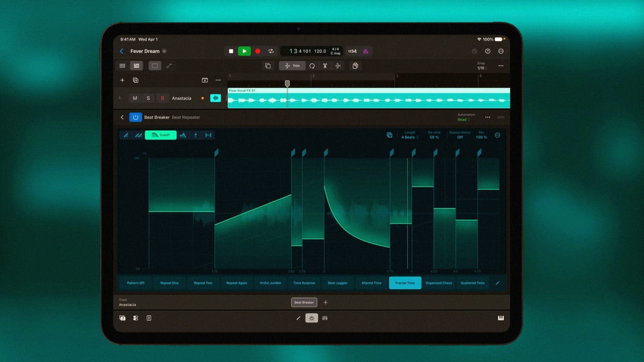Select the Split scissors tool
This screenshot has width=644, height=362.
tap(325, 66)
